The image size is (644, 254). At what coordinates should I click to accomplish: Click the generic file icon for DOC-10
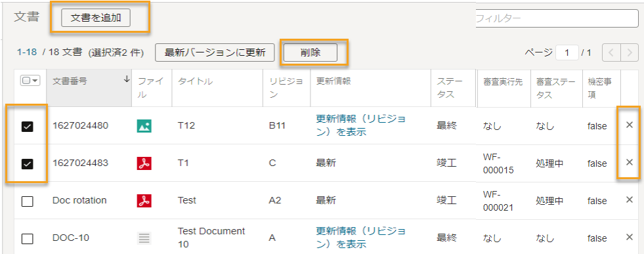(144, 238)
